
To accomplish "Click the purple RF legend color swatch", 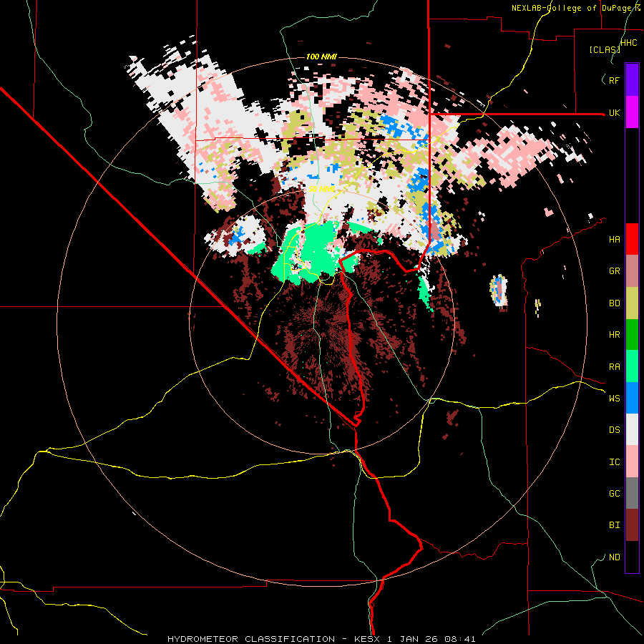I will coord(632,80).
